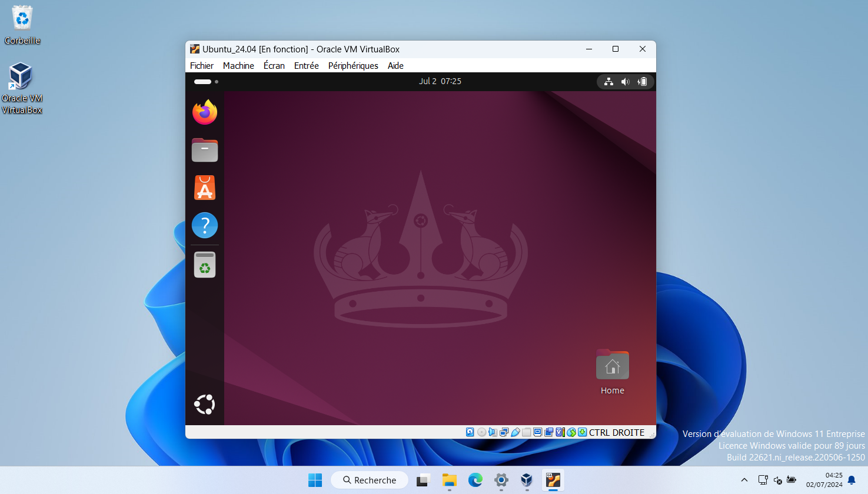Click the Windows battery tray icon
Screen dimensions: 868x494
coord(791,480)
